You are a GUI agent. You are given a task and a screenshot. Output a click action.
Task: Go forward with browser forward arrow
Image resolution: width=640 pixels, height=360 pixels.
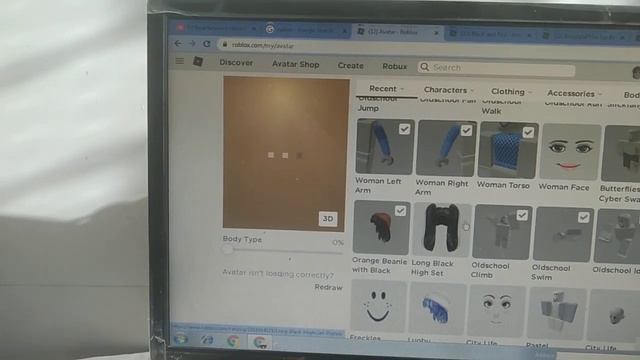pyautogui.click(x=192, y=44)
